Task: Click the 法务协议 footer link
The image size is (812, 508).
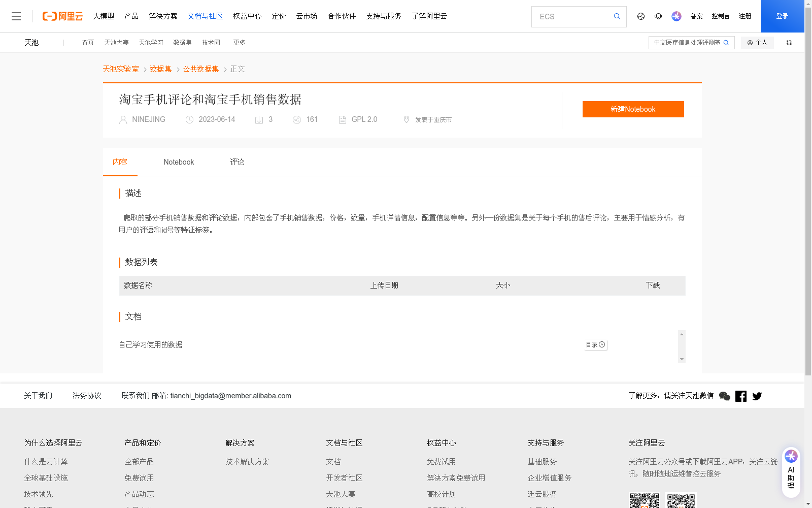Action: coord(87,396)
